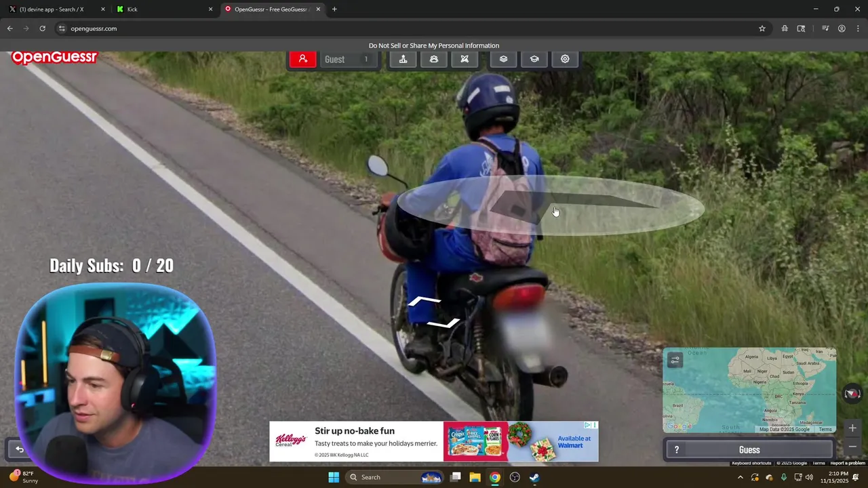Go back with Chrome back arrow
Screen dimensions: 868x488
click(x=9, y=28)
